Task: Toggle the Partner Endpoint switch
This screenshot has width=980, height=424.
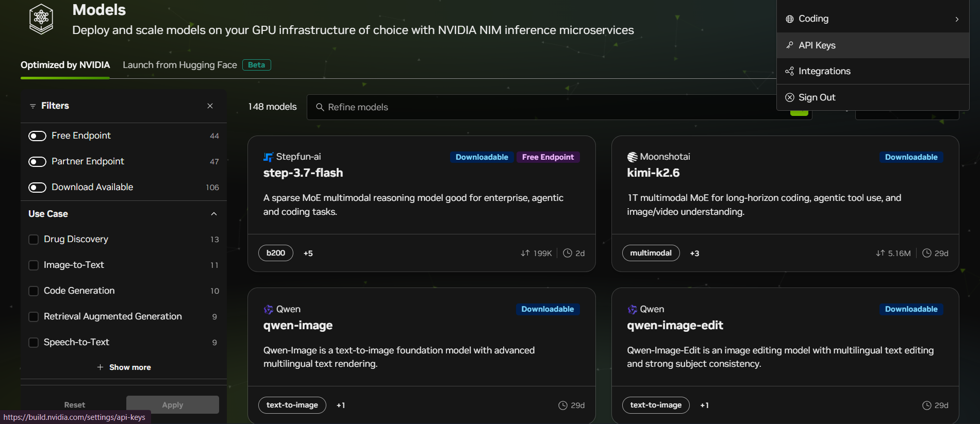Action: tap(37, 162)
